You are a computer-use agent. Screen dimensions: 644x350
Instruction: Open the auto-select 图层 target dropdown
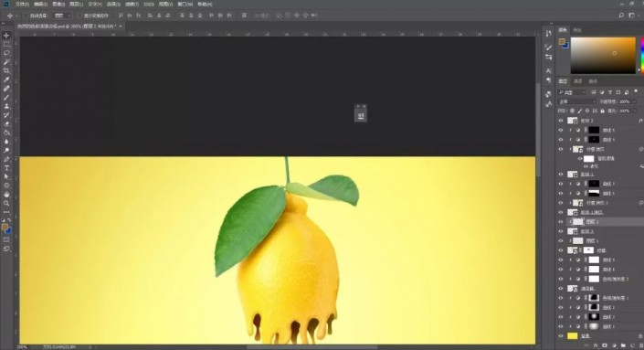pos(62,16)
